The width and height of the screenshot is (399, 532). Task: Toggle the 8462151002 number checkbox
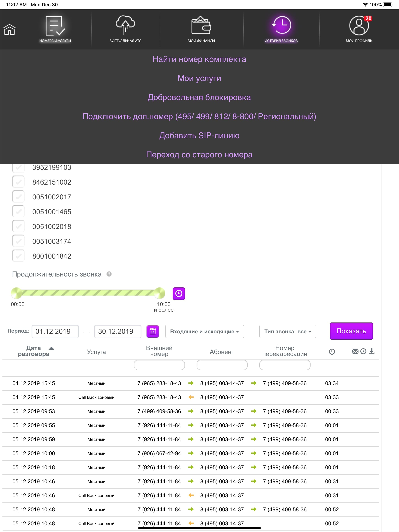19,182
